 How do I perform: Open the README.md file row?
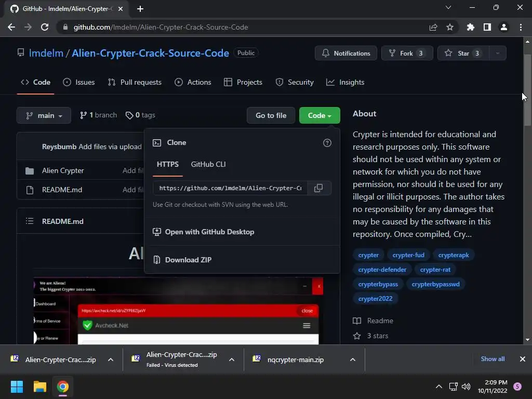[62, 190]
